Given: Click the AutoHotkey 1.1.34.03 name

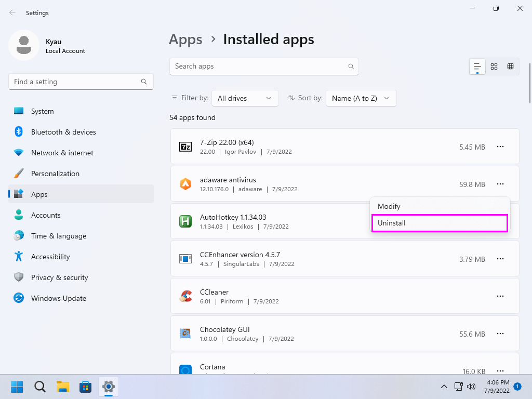Looking at the screenshot, I should click(233, 217).
